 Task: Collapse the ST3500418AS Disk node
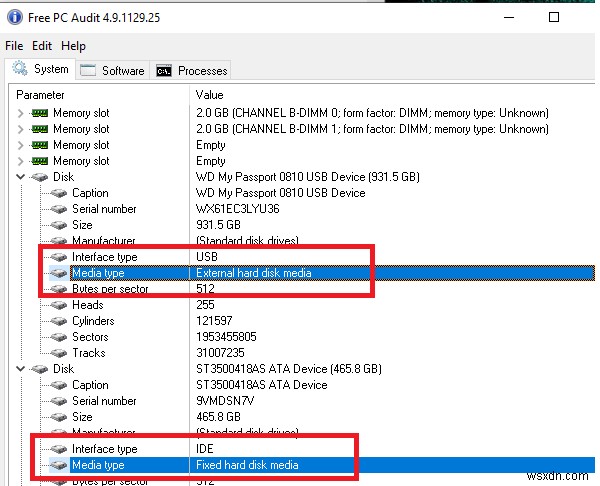tap(21, 369)
